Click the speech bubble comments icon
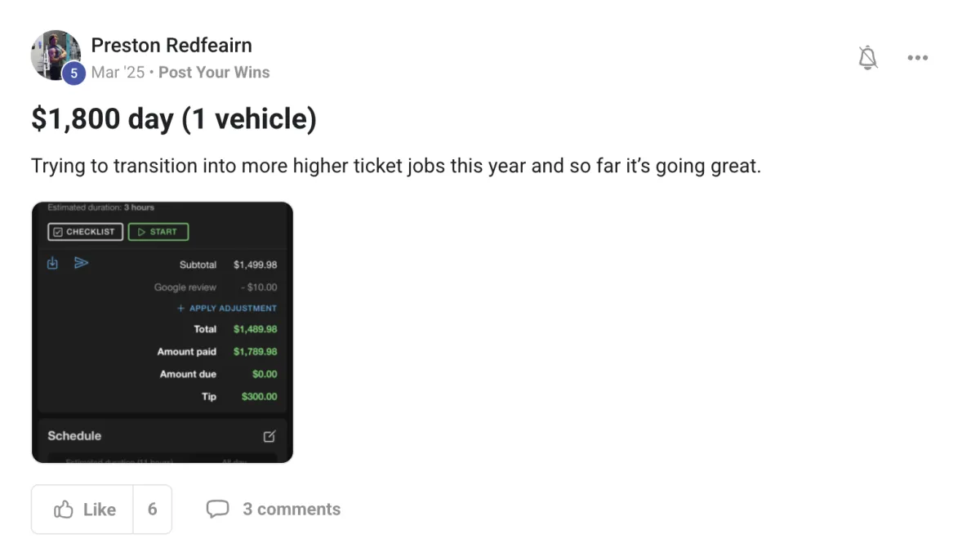This screenshot has height=552, width=980. [217, 510]
